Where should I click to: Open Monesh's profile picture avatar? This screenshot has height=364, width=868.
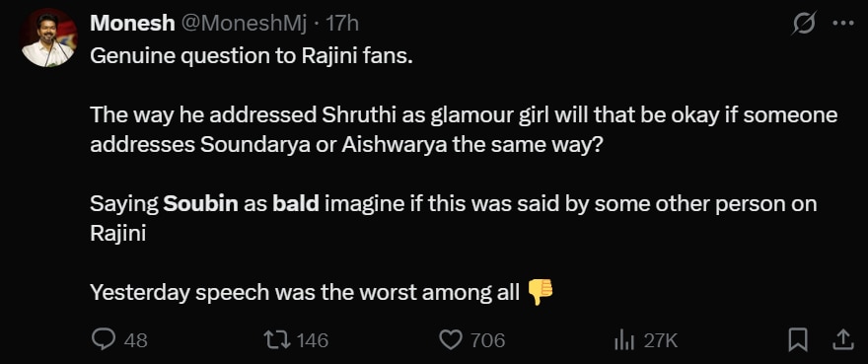(48, 37)
